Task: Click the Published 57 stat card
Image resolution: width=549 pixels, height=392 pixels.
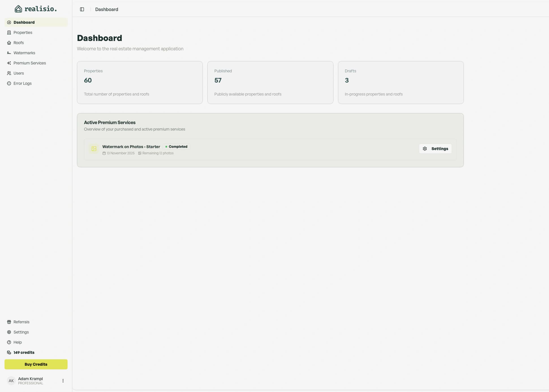Action: point(270,83)
